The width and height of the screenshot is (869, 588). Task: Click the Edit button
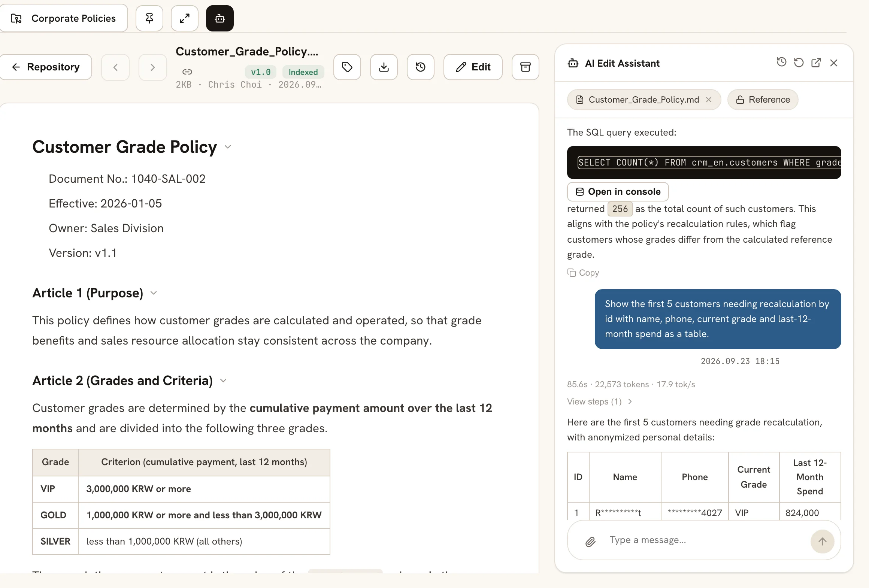[473, 67]
